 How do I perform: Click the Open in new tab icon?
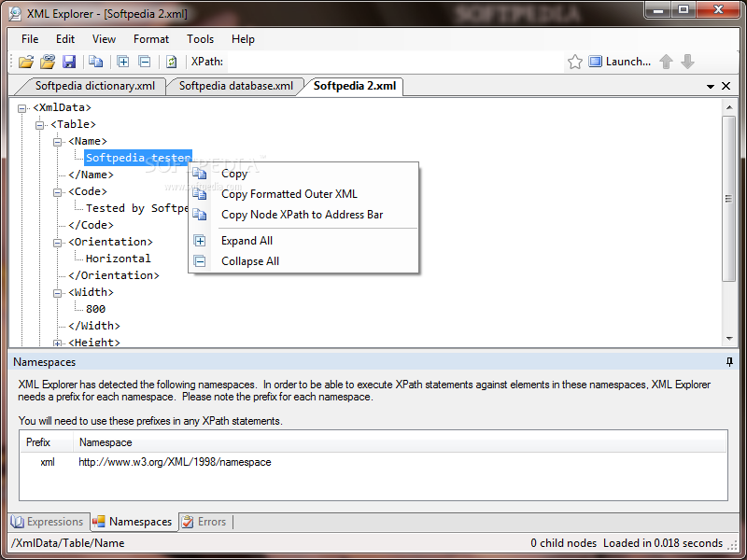tap(48, 62)
